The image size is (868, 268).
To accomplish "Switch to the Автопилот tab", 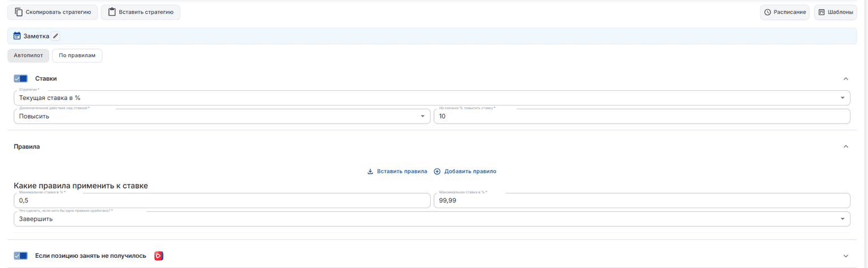I will tap(28, 56).
